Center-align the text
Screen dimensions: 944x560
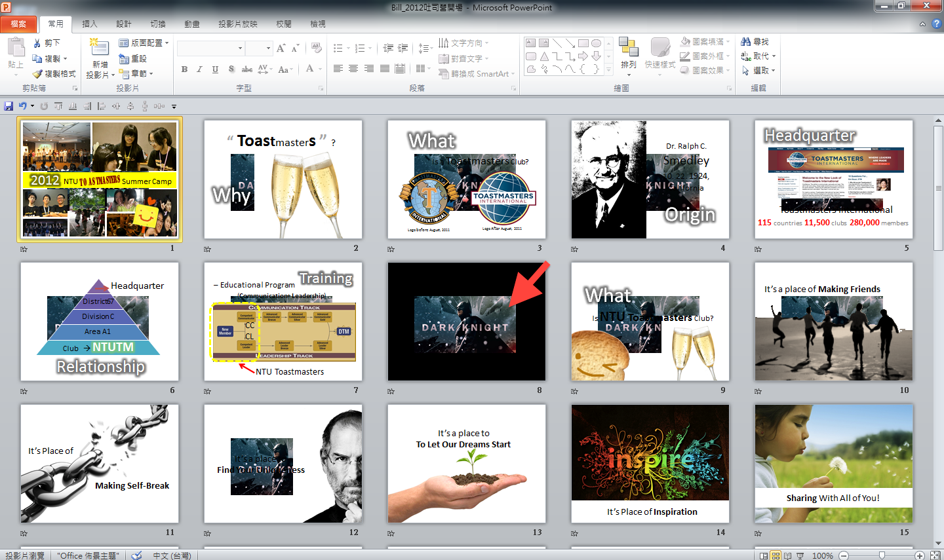point(353,69)
